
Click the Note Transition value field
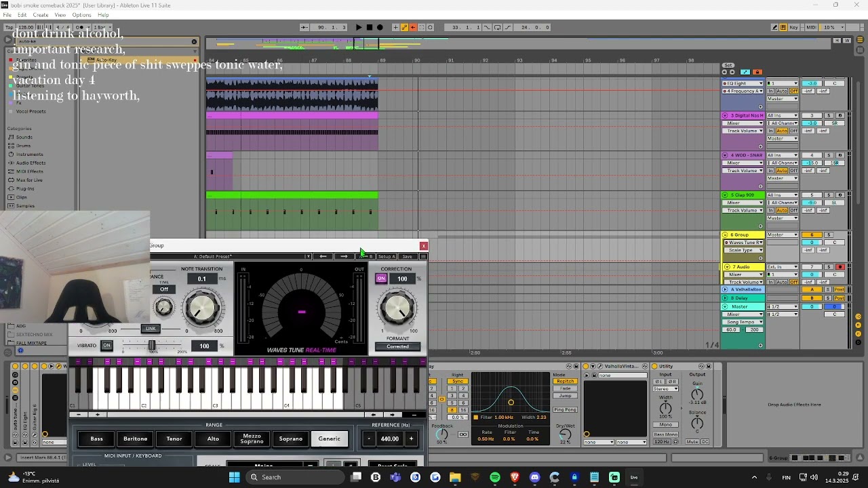tap(201, 279)
